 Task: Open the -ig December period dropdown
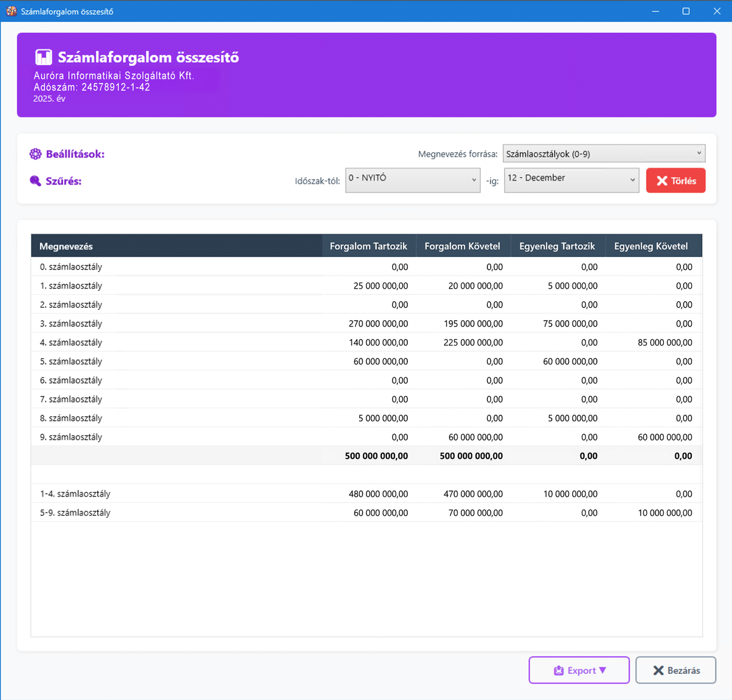(571, 180)
